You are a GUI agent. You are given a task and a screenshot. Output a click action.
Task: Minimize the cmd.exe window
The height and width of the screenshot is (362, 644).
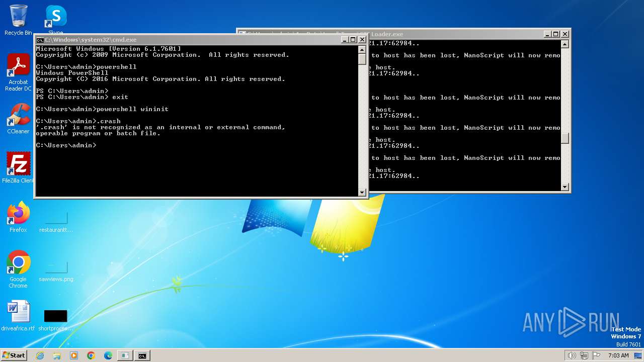(345, 40)
